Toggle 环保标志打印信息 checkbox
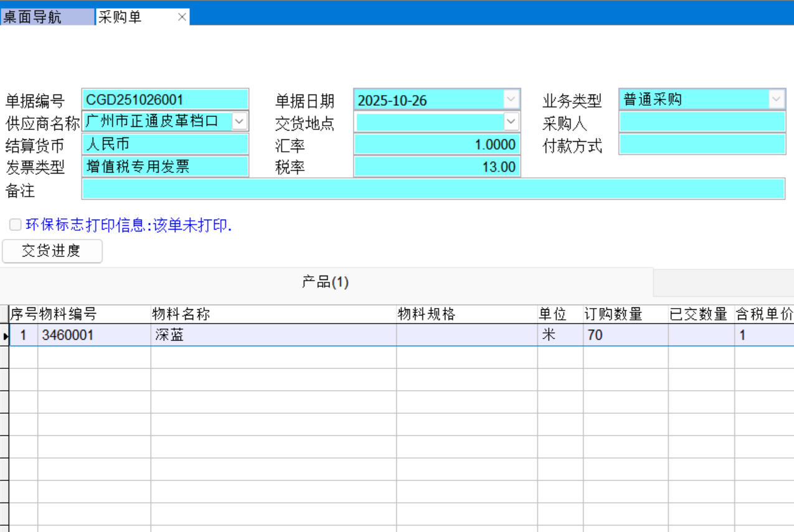Image resolution: width=794 pixels, height=532 pixels. click(x=16, y=225)
